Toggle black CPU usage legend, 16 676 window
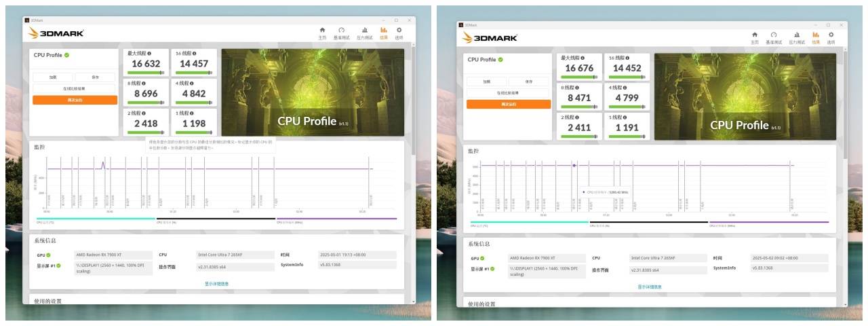The height and width of the screenshot is (326, 868). point(649,223)
